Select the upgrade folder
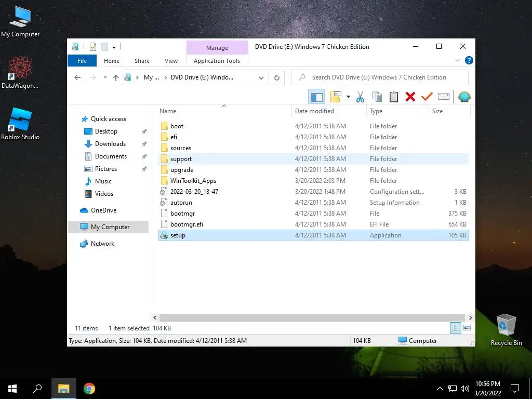 click(x=313, y=170)
